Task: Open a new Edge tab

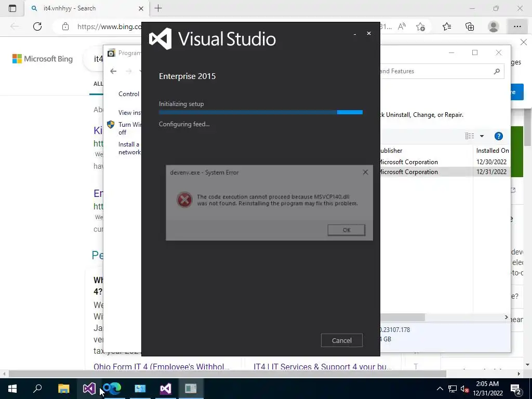Action: [x=158, y=8]
